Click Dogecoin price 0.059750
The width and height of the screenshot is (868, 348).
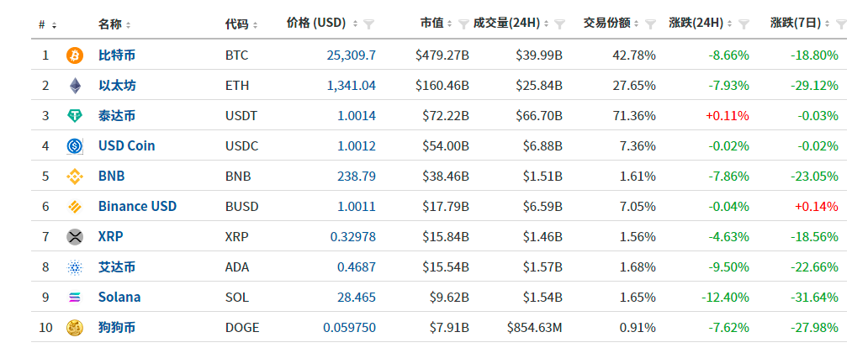350,328
